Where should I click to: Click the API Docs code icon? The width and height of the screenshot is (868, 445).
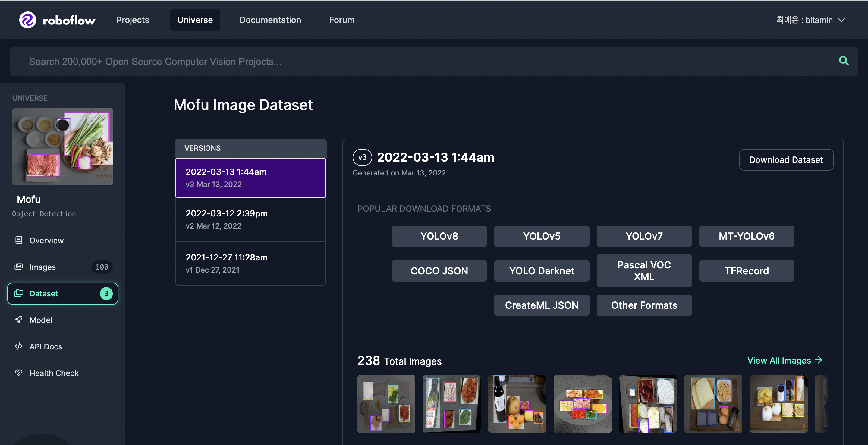click(18, 346)
